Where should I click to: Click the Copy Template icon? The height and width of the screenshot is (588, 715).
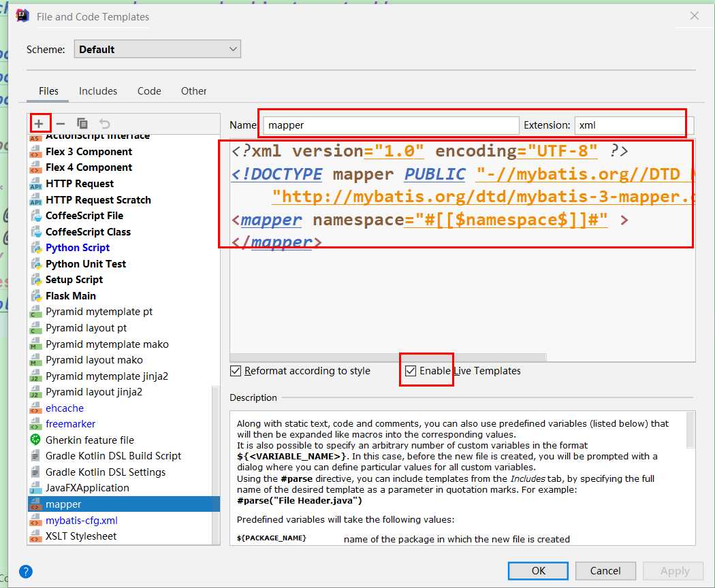click(x=82, y=123)
